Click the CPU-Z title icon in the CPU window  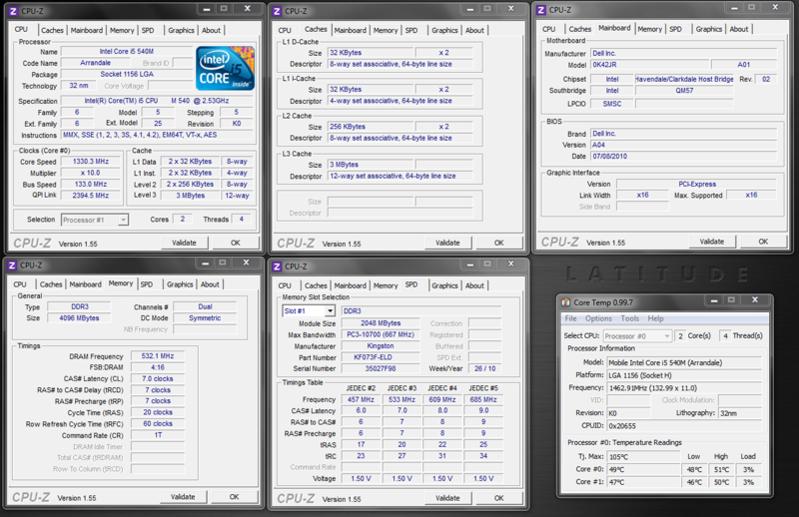click(12, 12)
